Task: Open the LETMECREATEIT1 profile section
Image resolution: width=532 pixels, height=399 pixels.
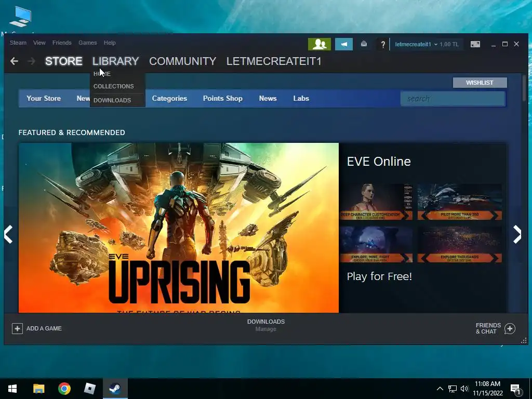Action: tap(274, 61)
